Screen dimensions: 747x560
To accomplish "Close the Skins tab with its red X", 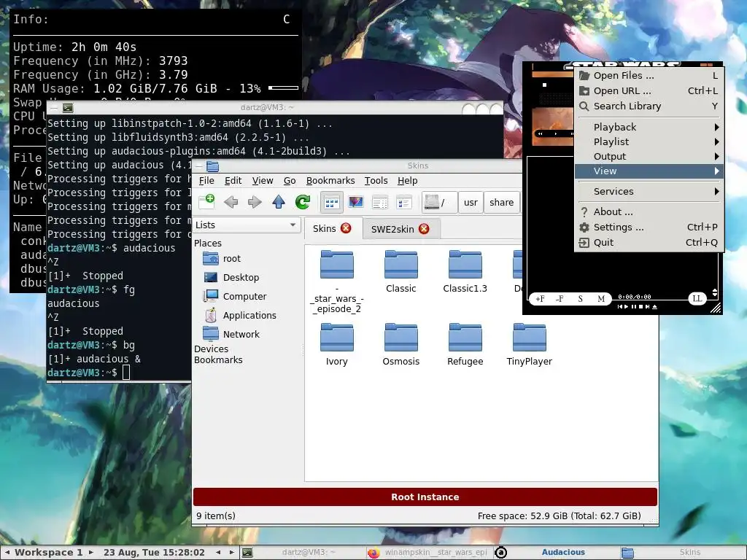I will click(x=347, y=228).
